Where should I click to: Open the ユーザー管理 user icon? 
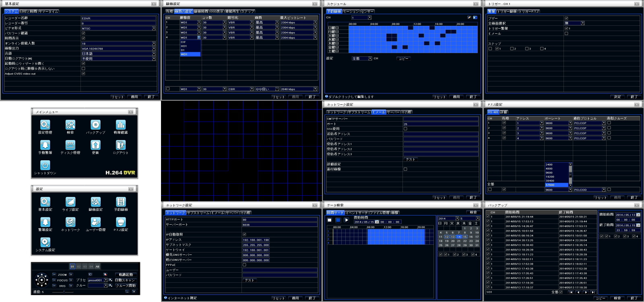[x=96, y=222]
